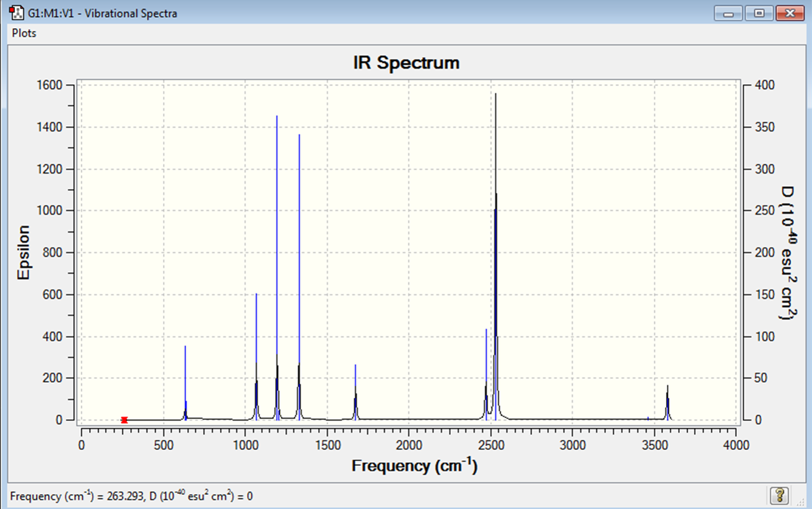Click the 2000 tick label on frequency axis
Viewport: 812px width, 509px height.
[408, 445]
